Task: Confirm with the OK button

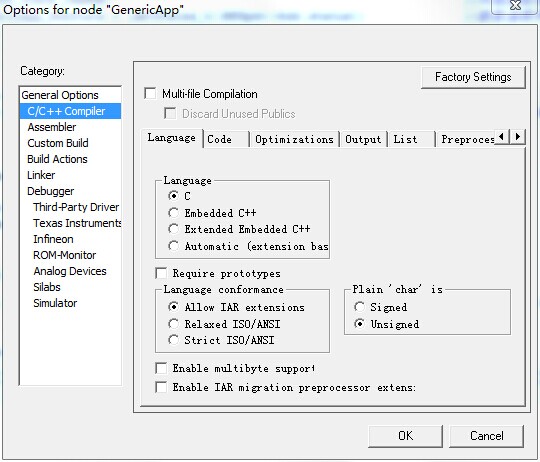Action: 405,436
